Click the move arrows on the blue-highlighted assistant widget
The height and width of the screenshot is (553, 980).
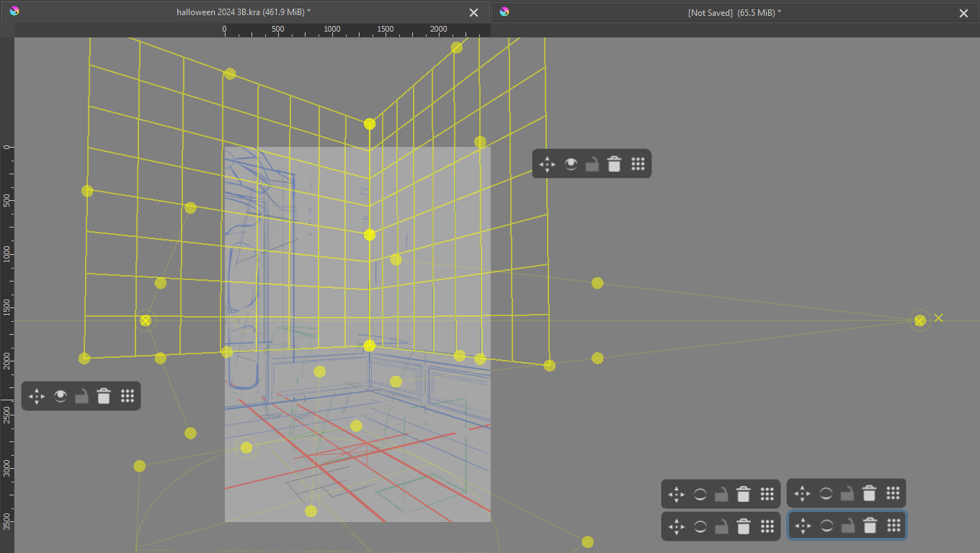802,526
